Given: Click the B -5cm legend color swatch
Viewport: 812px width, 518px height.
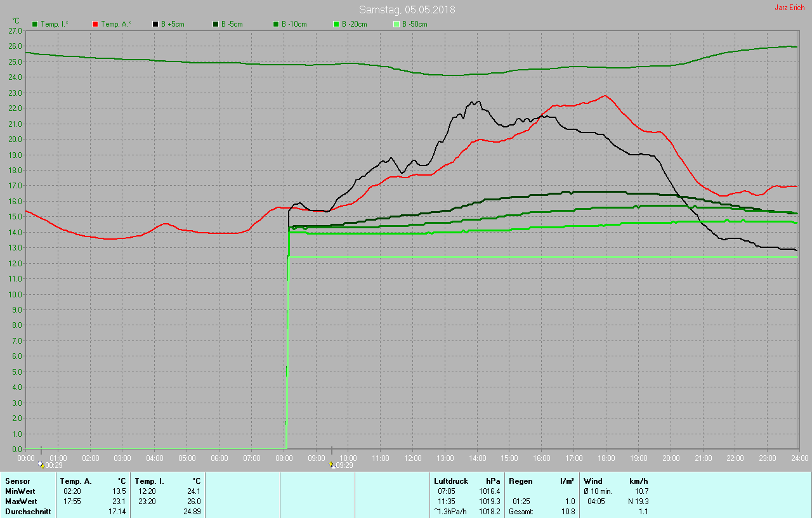Looking at the screenshot, I should pyautogui.click(x=216, y=24).
